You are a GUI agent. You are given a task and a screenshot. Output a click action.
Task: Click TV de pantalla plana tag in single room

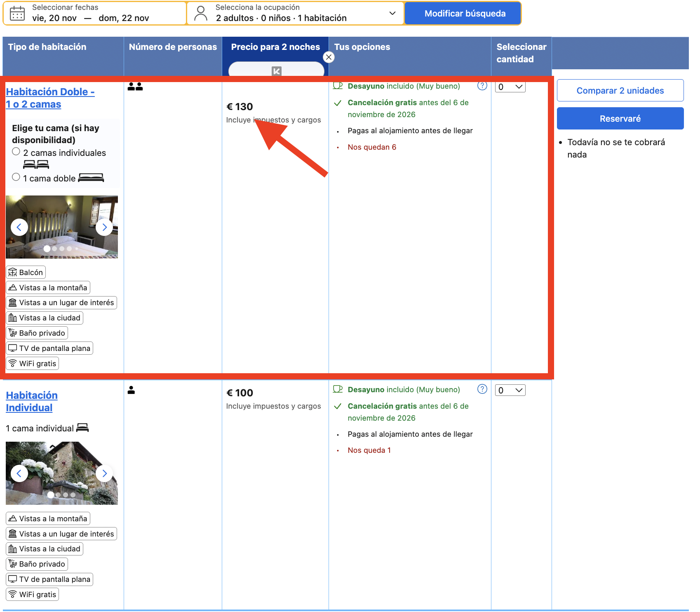pos(49,579)
